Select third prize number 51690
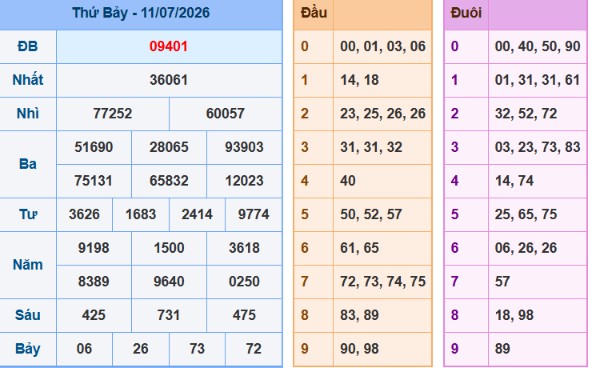The image size is (589, 368). pos(94,147)
